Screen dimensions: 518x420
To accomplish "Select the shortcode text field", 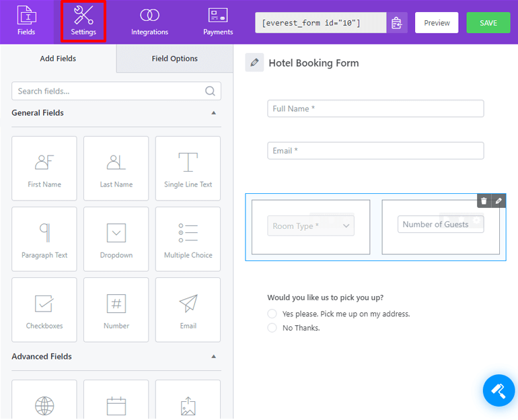I will tap(320, 23).
